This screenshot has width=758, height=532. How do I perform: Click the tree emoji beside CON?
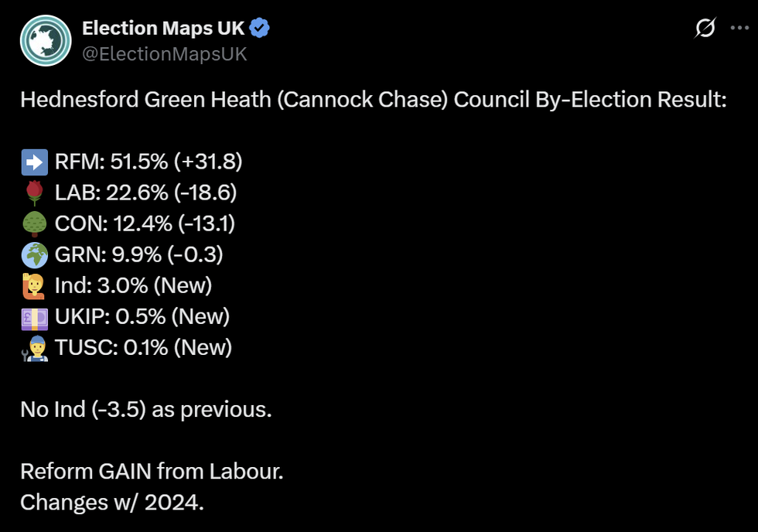point(35,223)
